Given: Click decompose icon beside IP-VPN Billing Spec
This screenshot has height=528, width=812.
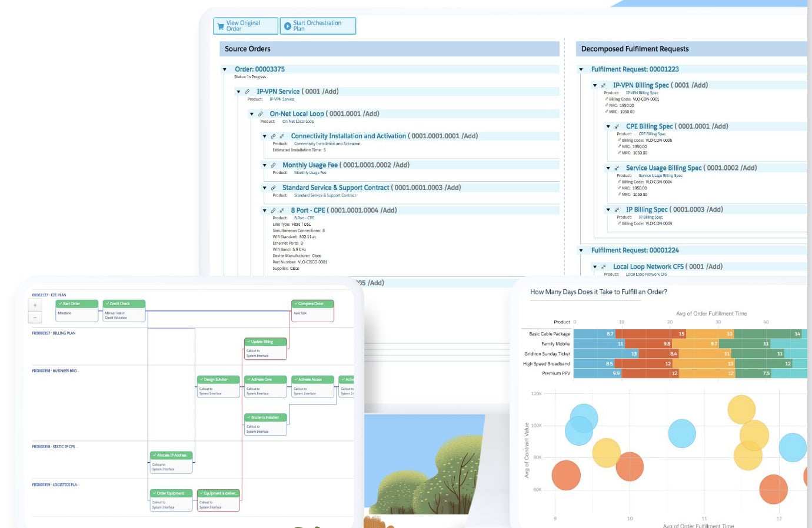Looking at the screenshot, I should click(x=604, y=86).
